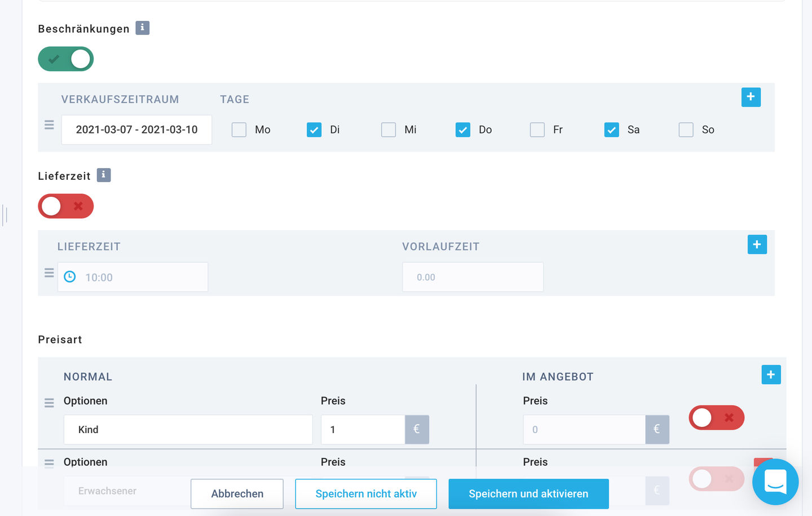Screen dimensions: 812x516
Task: Grab the drag handle of the 10:00 Lieferzeit row
Action: click(x=49, y=273)
